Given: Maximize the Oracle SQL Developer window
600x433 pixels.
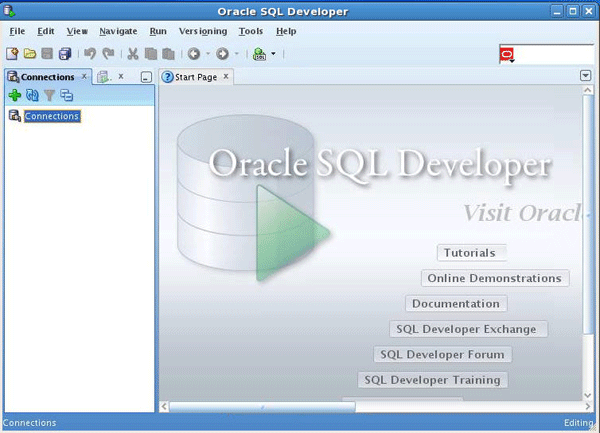Looking at the screenshot, I should pyautogui.click(x=573, y=11).
